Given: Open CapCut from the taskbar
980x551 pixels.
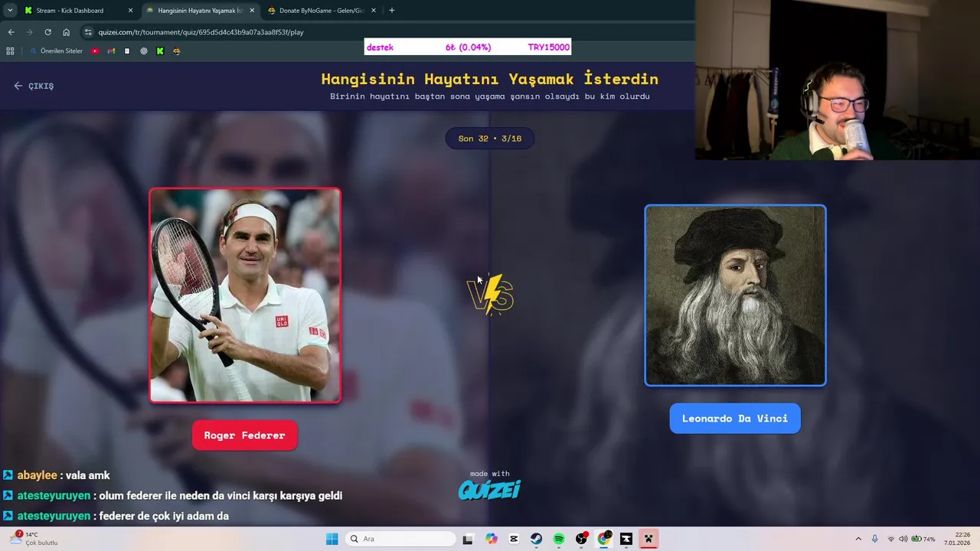Looking at the screenshot, I should (x=514, y=539).
